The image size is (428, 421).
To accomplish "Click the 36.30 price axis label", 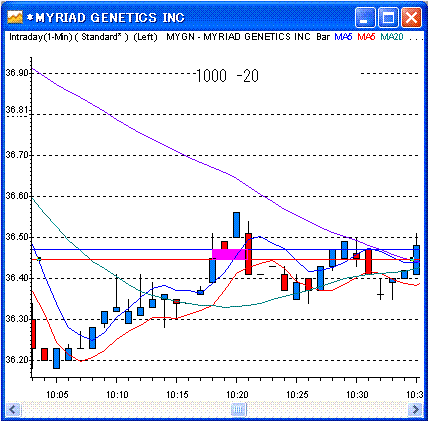I will [18, 319].
